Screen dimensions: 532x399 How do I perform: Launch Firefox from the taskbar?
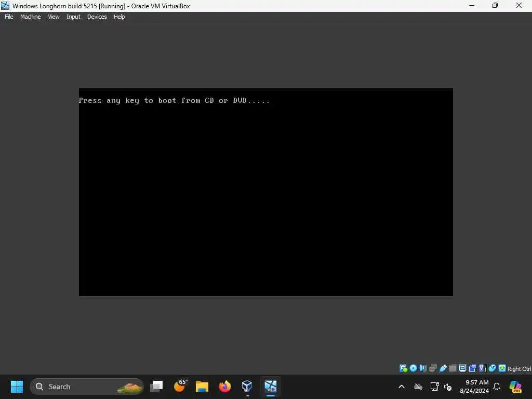tap(224, 387)
